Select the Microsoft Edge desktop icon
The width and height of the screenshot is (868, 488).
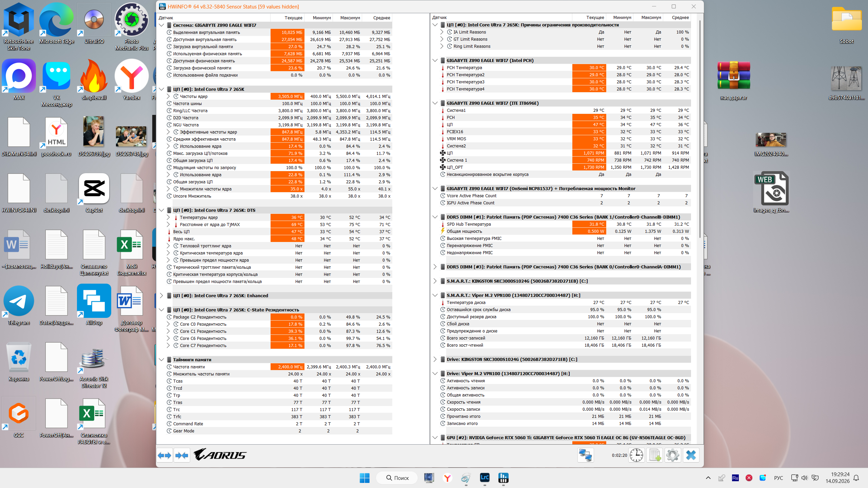[x=56, y=23]
